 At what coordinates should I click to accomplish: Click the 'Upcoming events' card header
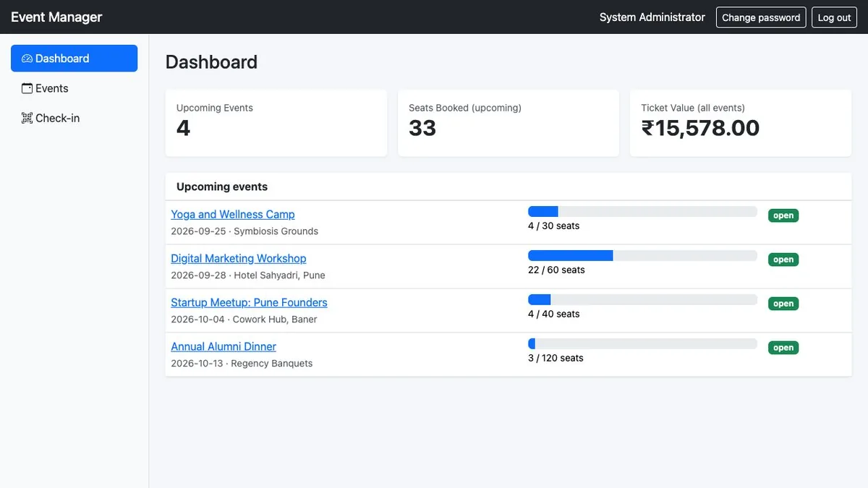(509, 187)
